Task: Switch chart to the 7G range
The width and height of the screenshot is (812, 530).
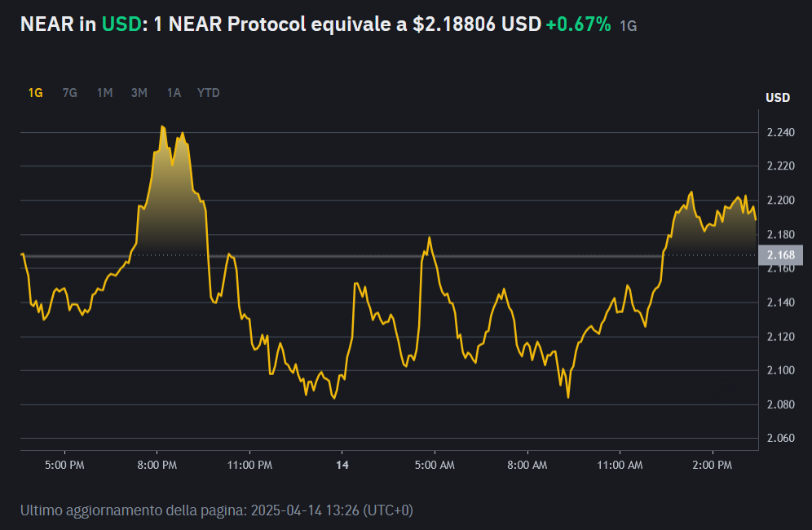Action: (x=70, y=93)
